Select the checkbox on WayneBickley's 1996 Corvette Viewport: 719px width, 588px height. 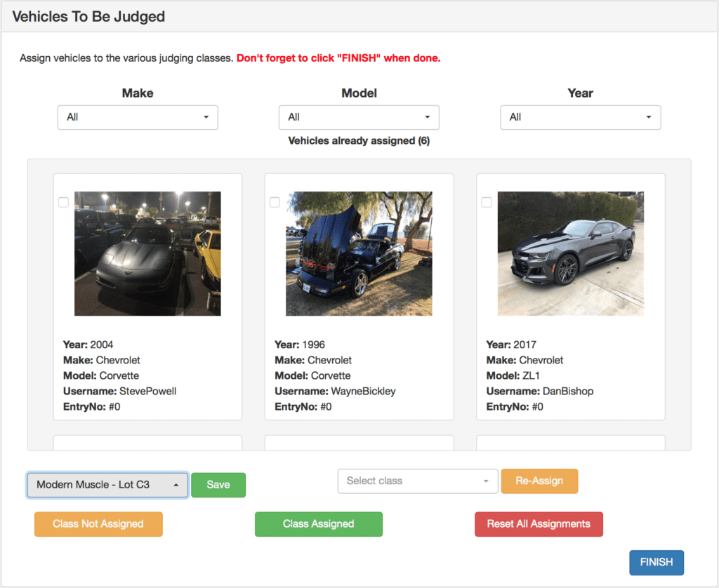(x=275, y=202)
